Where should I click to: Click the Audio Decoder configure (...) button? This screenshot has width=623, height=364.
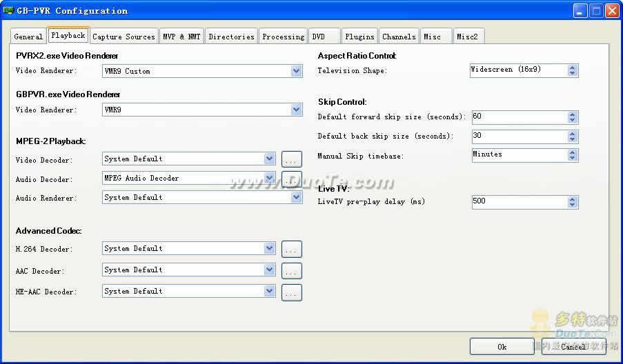tap(292, 179)
